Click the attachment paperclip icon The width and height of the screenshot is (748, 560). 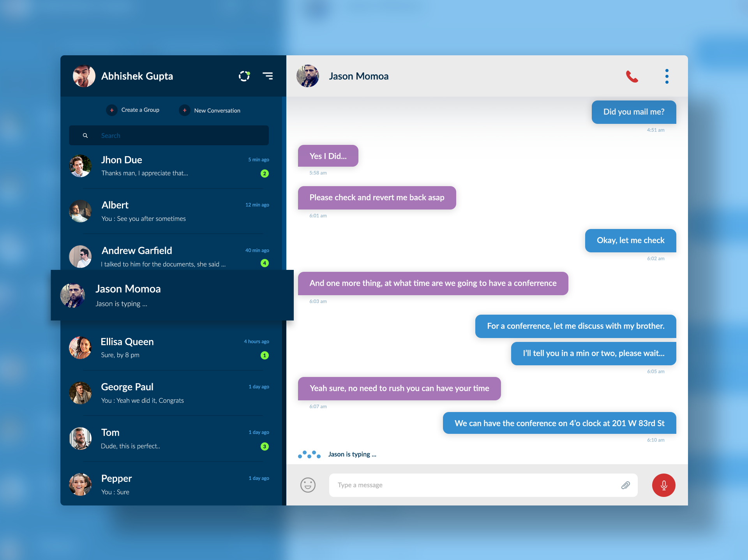click(626, 485)
